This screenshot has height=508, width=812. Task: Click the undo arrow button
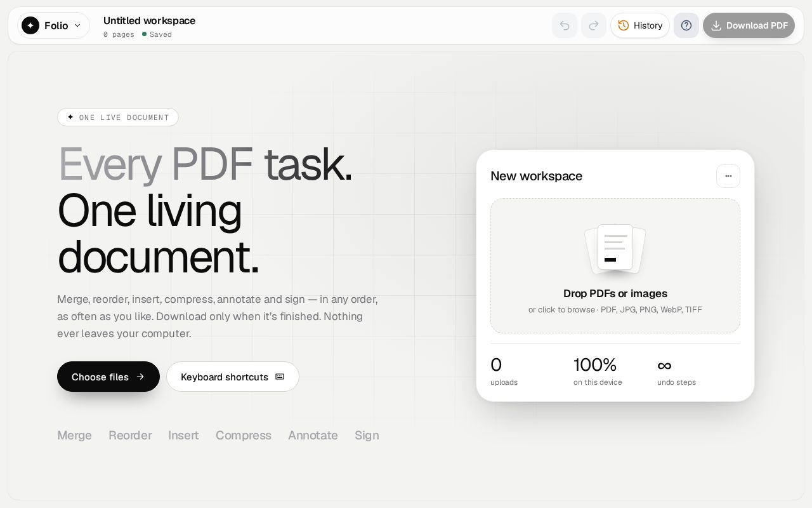(x=565, y=25)
